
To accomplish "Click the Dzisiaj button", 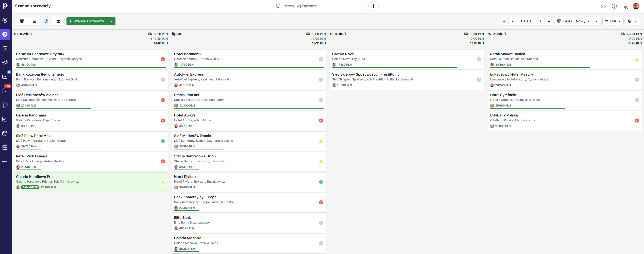I will point(527,21).
